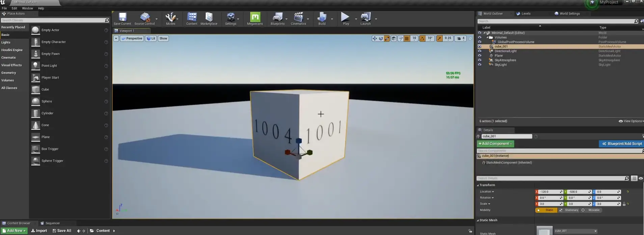Click the Import button in Content Browser
This screenshot has width=644, height=235.
click(x=39, y=231)
